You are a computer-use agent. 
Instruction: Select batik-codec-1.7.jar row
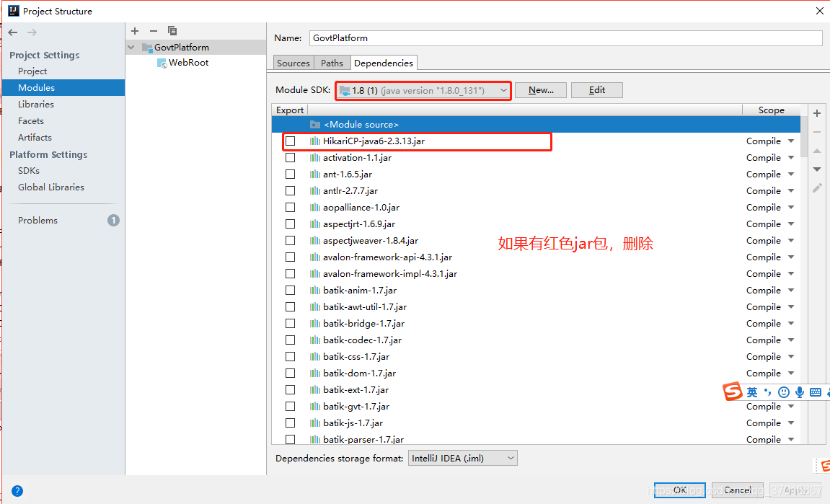[x=536, y=340]
